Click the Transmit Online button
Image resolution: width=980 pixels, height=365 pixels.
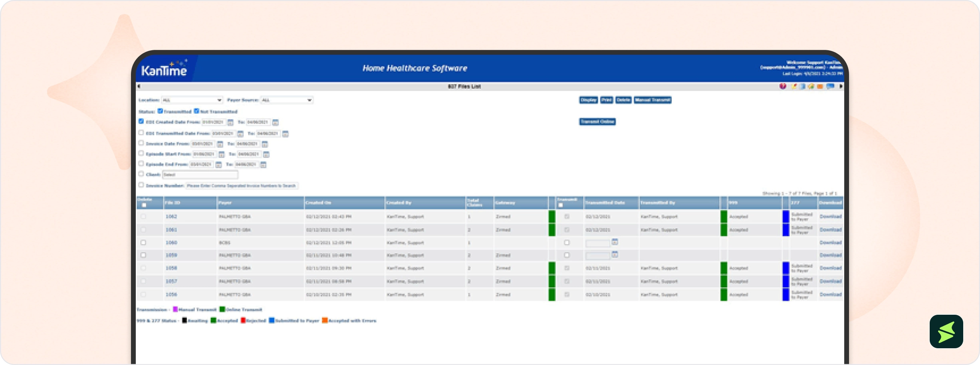597,122
